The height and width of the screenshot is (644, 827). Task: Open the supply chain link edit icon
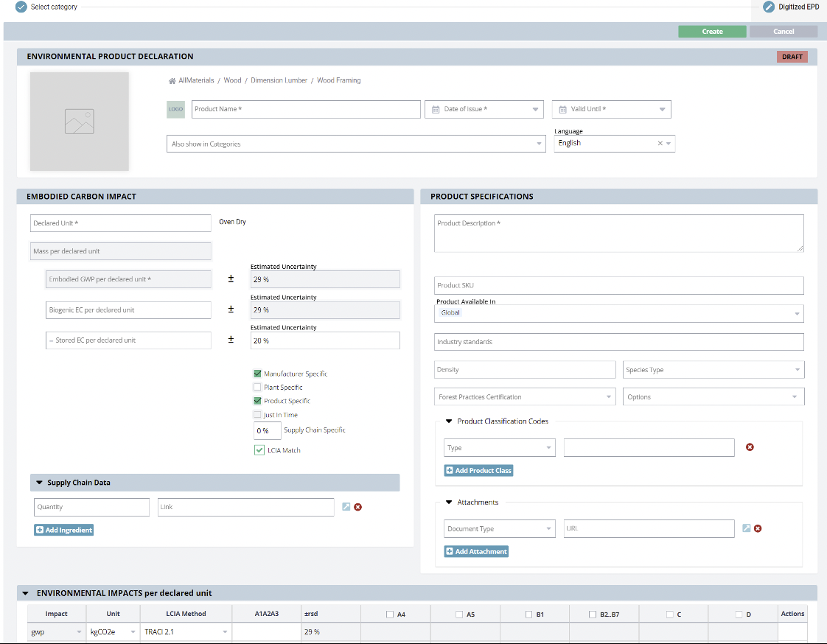[346, 507]
